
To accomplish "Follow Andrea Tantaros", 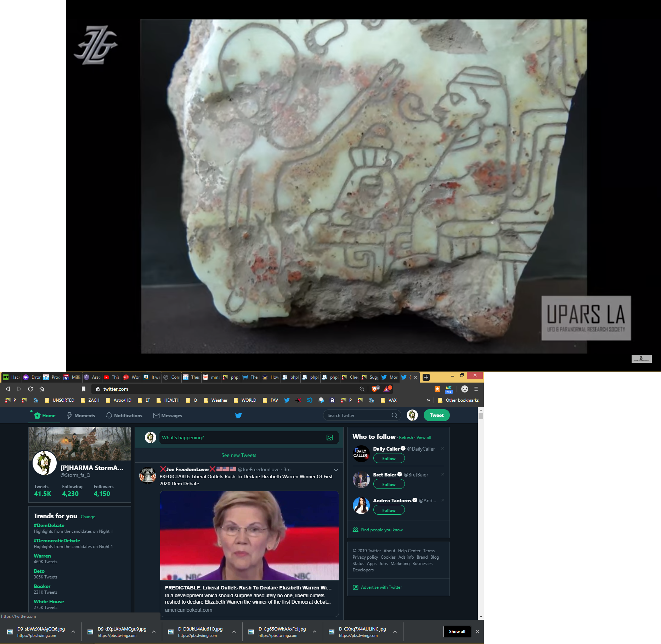I will [x=389, y=510].
